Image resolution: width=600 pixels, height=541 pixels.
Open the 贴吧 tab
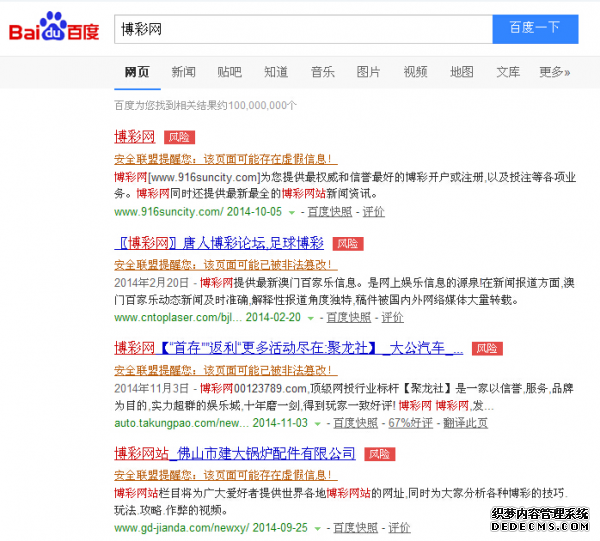coord(230,72)
